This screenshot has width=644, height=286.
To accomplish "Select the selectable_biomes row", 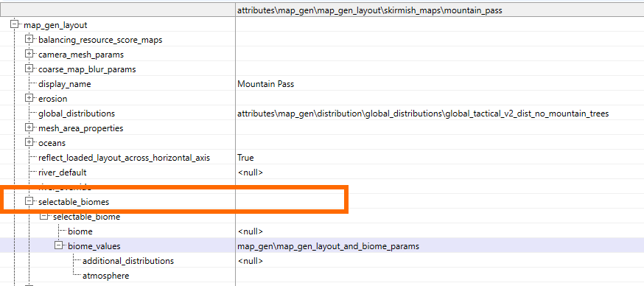I will [74, 202].
